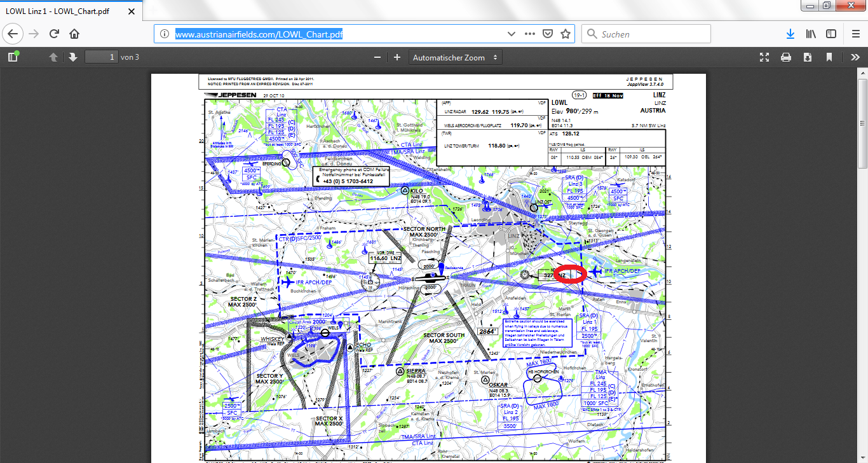
Task: Click the forward navigation arrow
Action: click(34, 34)
